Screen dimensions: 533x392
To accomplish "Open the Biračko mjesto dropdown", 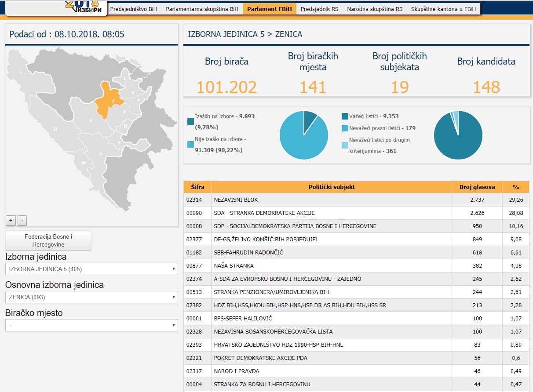I will 91,325.
